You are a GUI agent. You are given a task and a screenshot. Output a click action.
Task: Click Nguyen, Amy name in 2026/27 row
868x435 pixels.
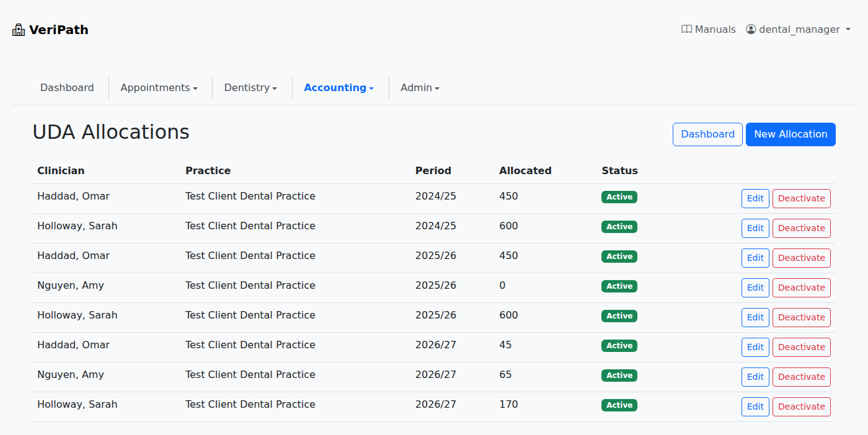point(71,375)
